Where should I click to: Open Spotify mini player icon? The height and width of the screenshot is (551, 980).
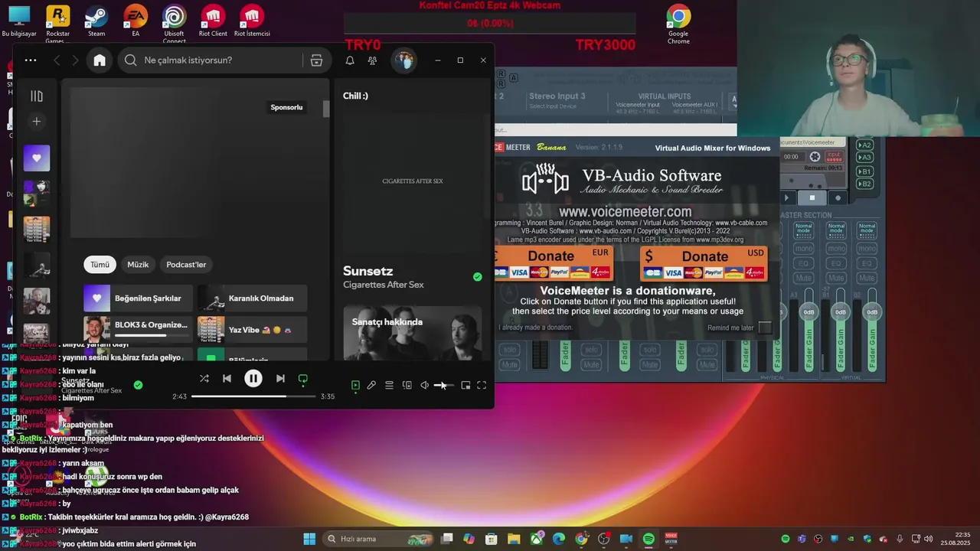tap(465, 386)
